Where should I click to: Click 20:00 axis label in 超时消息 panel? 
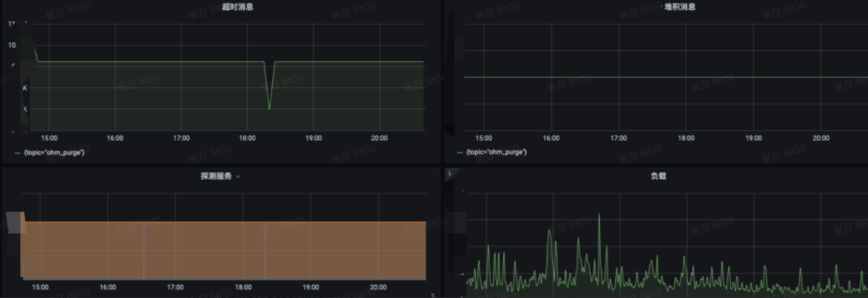[x=379, y=138]
